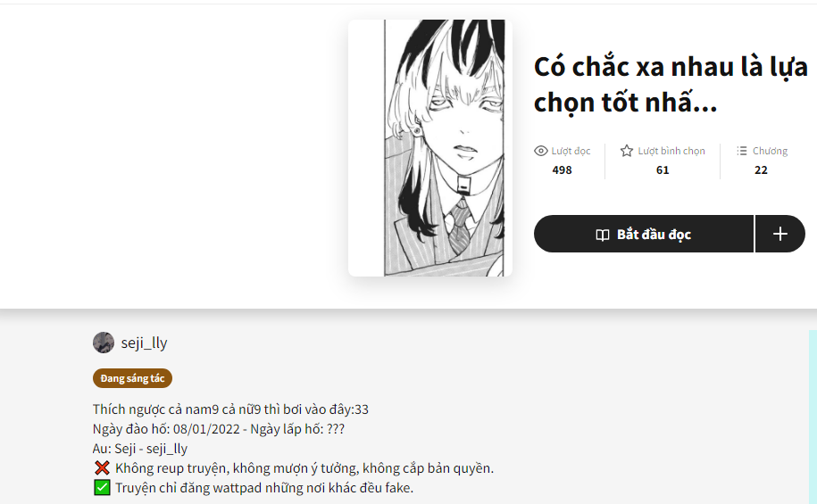Click the green checkmark emoji in the description
817x504 pixels.
tap(102, 488)
